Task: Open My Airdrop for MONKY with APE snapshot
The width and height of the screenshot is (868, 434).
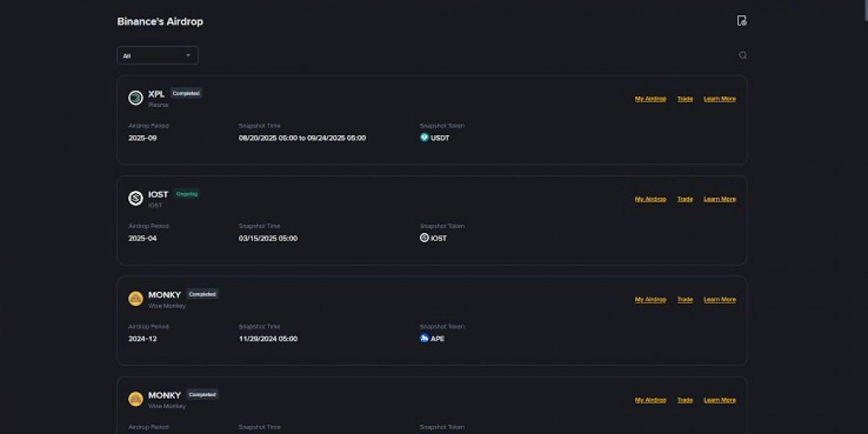Action: coord(650,299)
